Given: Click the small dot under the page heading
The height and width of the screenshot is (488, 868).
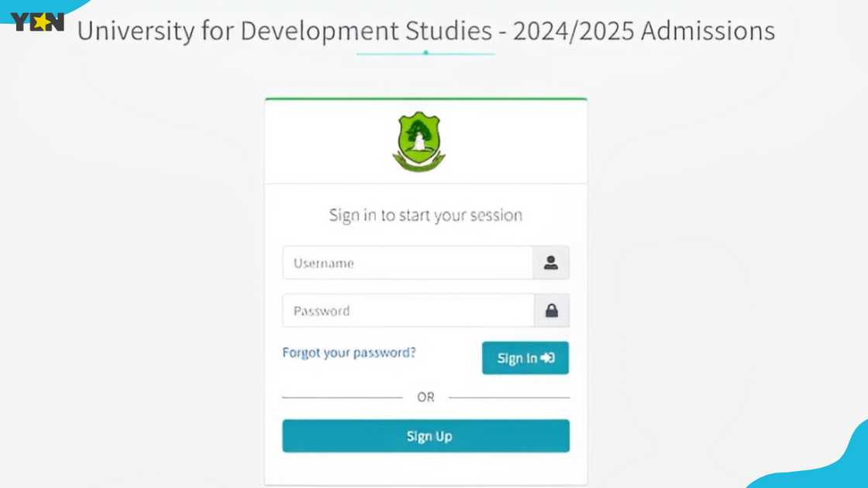Looking at the screenshot, I should 425,53.
